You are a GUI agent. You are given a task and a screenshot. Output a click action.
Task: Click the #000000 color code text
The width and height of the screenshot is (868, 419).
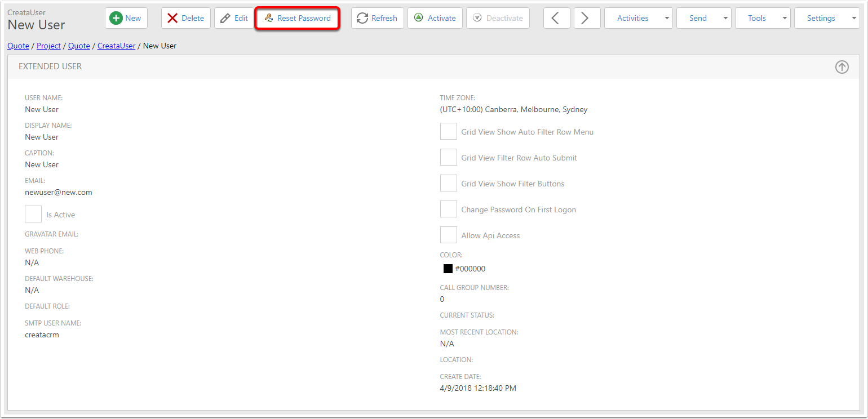(470, 269)
